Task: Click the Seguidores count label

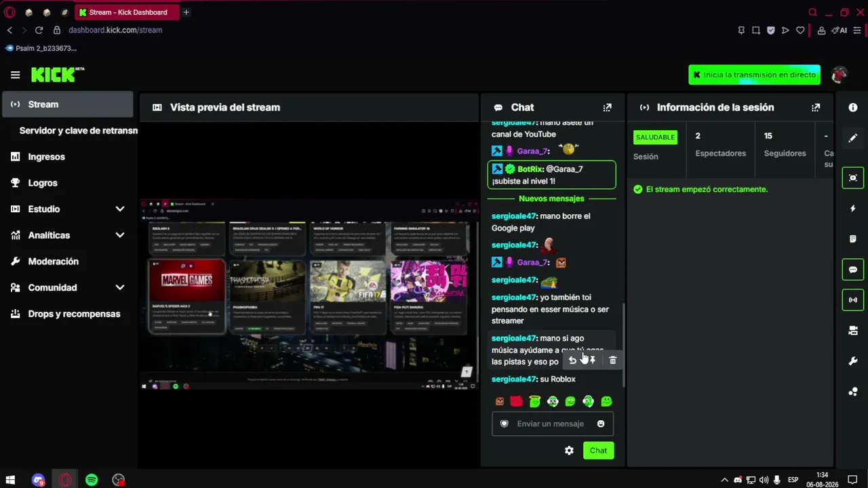Action: (x=785, y=153)
